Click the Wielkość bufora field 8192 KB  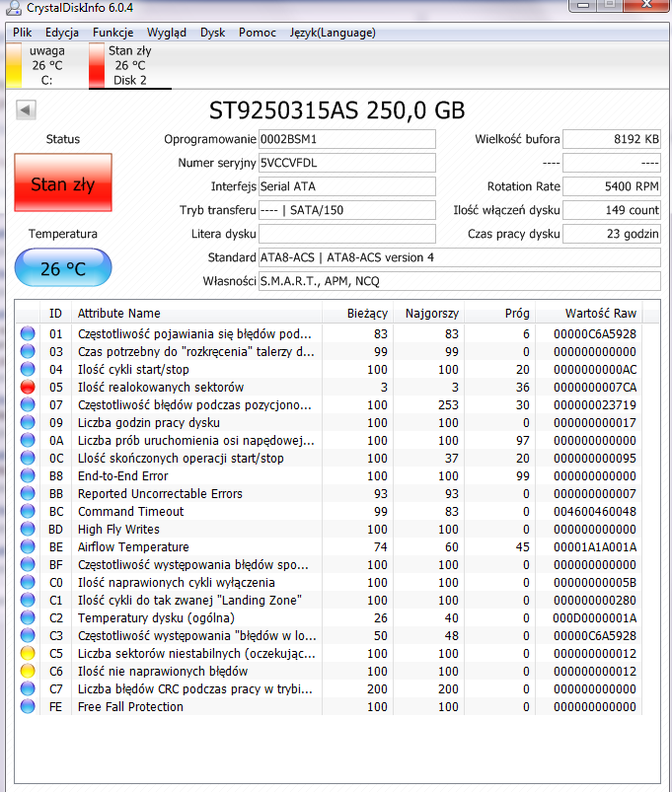tap(612, 139)
